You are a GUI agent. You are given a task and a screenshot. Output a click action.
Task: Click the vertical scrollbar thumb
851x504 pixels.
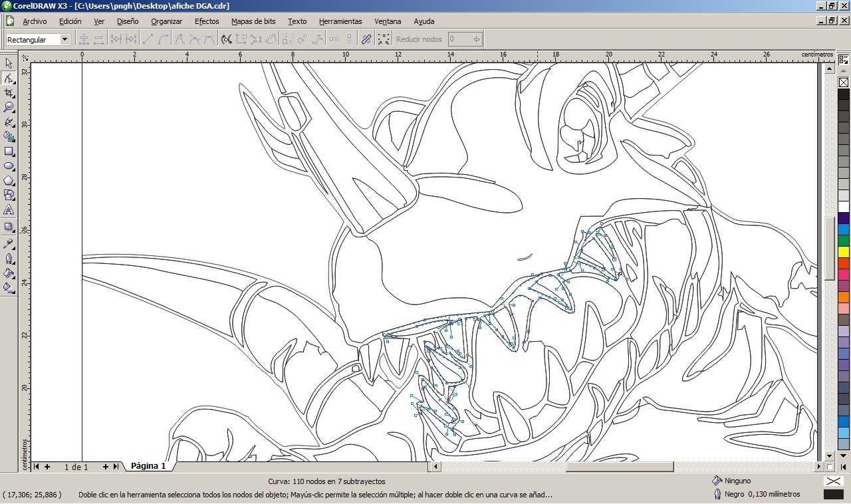(829, 249)
